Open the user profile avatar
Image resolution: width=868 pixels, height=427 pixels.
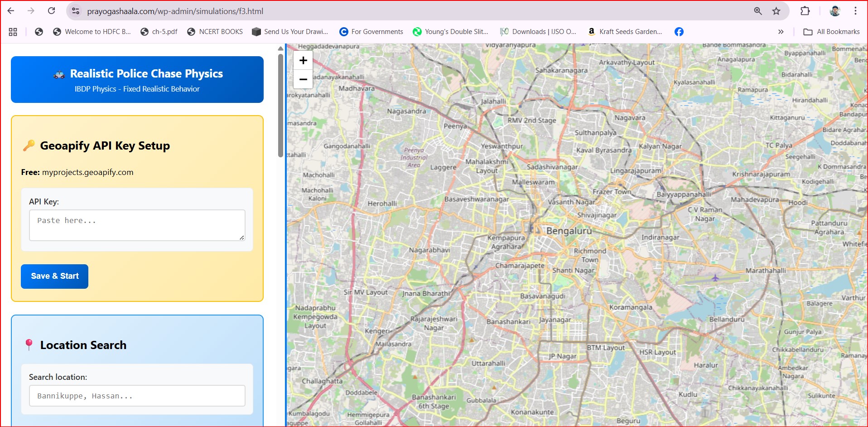(835, 11)
